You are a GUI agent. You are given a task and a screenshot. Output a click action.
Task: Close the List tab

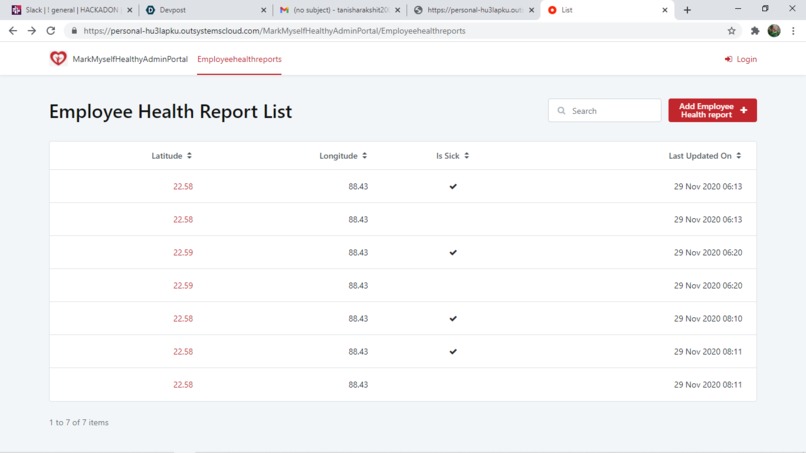(665, 10)
